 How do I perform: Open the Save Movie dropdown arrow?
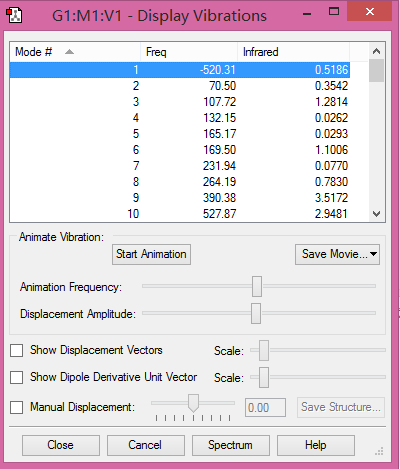374,254
